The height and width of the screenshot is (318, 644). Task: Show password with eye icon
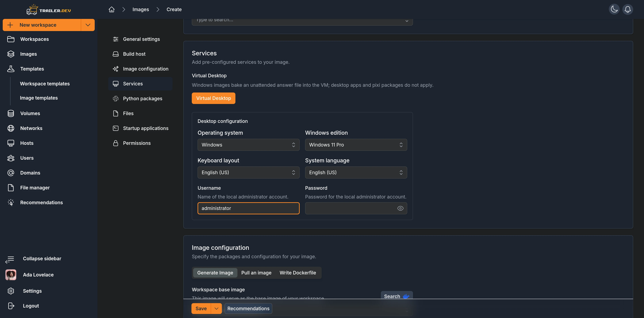tap(400, 208)
